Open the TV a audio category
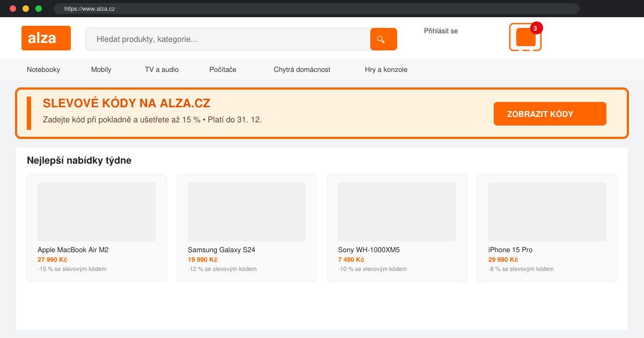Image resolution: width=644 pixels, height=338 pixels. (162, 70)
